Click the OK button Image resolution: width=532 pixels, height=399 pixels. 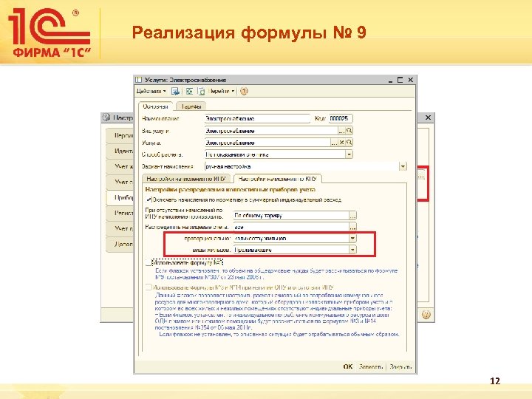coord(348,366)
